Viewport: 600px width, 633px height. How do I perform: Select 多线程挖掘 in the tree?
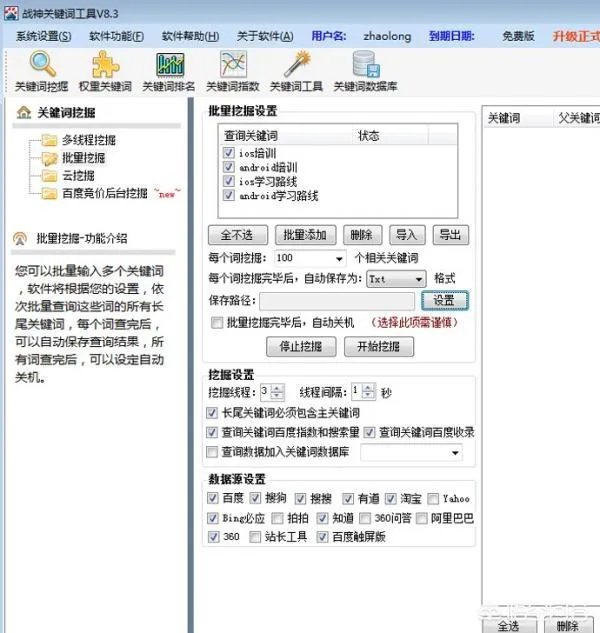(x=88, y=140)
